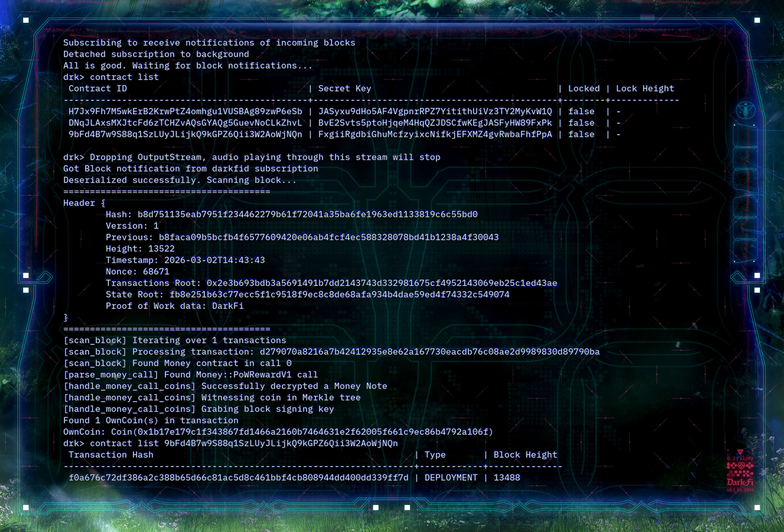Select the transaction hash starting with f0a676c72df3
The width and height of the screenshot is (784, 532).
(x=238, y=478)
